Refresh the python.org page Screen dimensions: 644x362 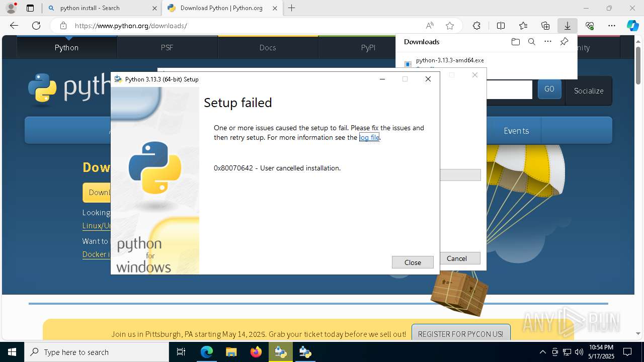click(36, 26)
